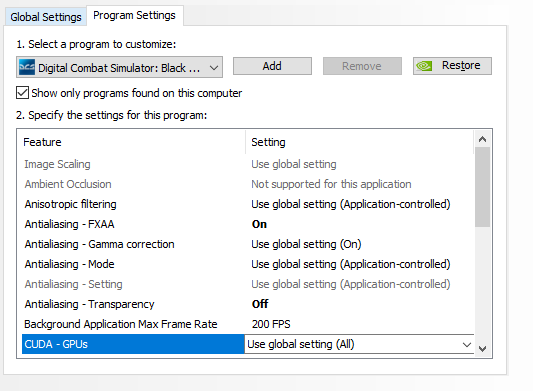
Task: Select the Antialiasing - Gamma correction row
Action: click(x=248, y=244)
